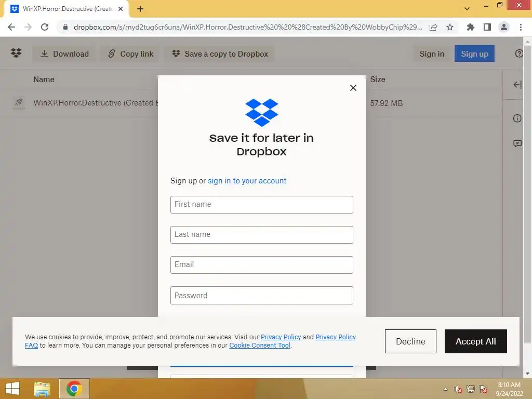The height and width of the screenshot is (399, 532).
Task: Open a new tab
Action: [x=140, y=9]
